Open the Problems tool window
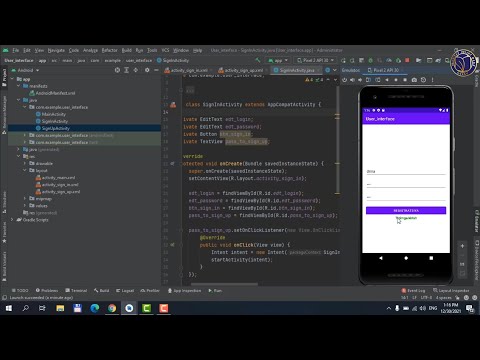 click(47, 291)
